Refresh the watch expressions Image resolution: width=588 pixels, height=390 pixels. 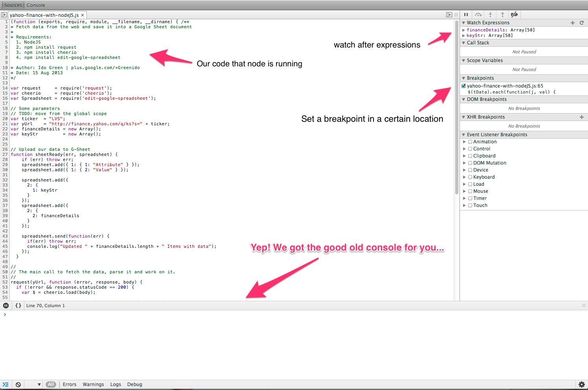tap(582, 23)
